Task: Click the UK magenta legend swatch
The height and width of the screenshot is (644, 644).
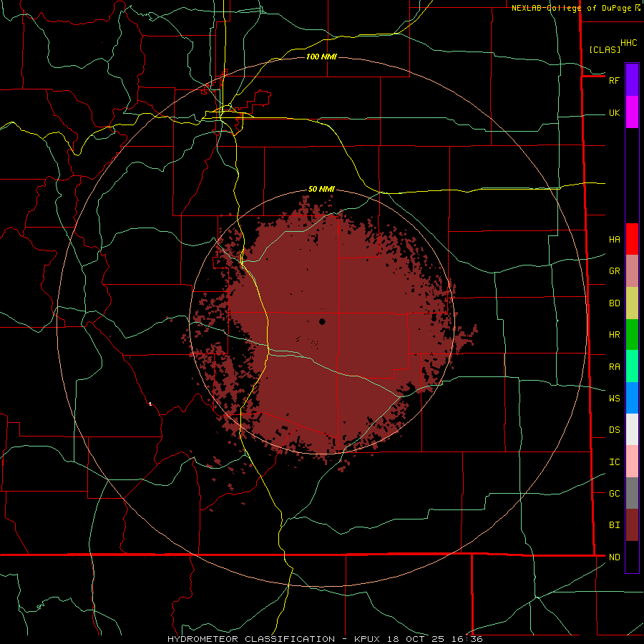Action: point(632,112)
